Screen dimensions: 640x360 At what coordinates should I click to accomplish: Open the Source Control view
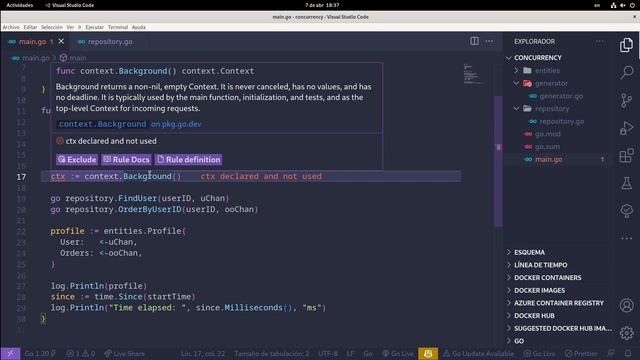pos(627,100)
